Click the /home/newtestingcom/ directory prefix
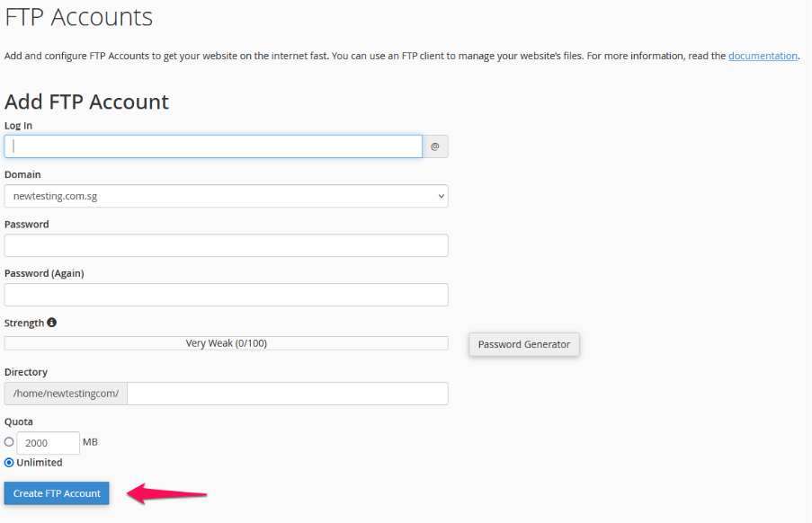 pos(66,394)
